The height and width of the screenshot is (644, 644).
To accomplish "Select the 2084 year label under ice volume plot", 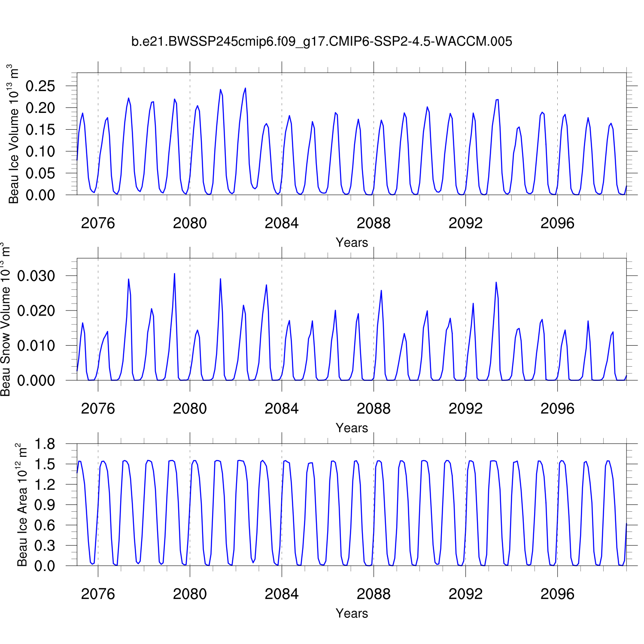I will pyautogui.click(x=282, y=223).
